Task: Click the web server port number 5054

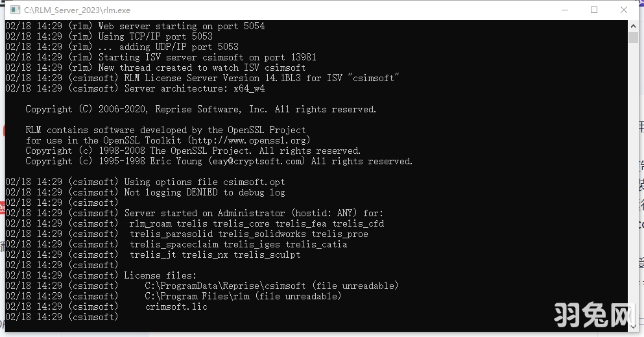Action: 254,26
